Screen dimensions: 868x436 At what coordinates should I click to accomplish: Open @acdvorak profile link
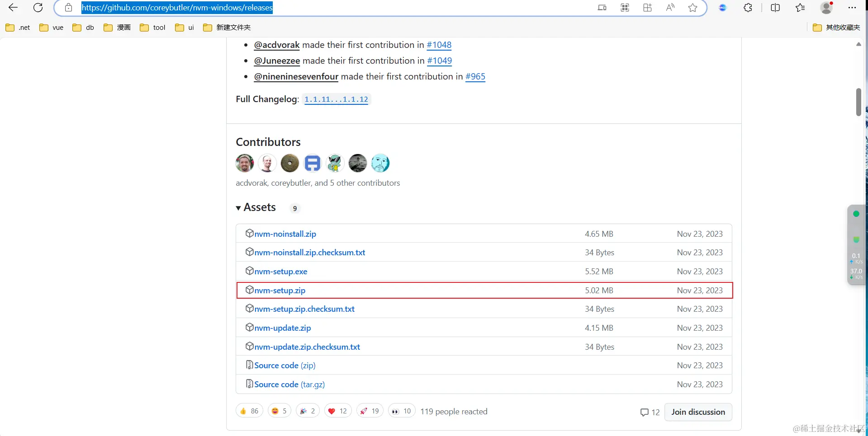[x=277, y=45]
